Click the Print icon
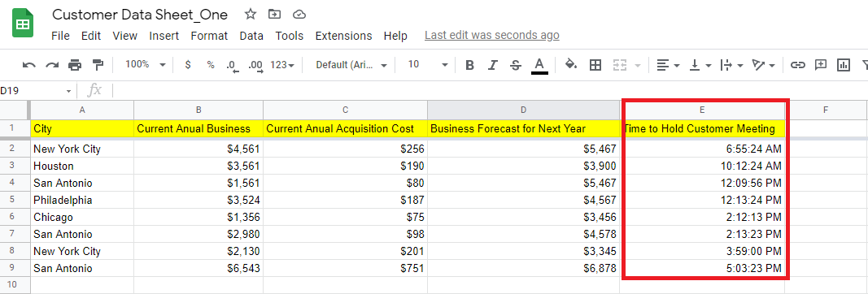 click(75, 65)
